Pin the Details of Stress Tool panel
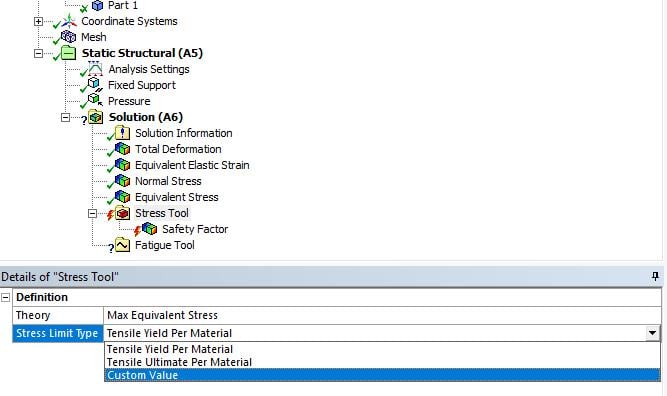 coord(655,276)
